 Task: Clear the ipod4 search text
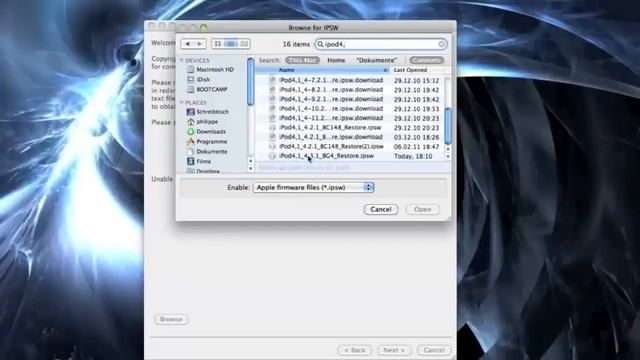(x=441, y=44)
